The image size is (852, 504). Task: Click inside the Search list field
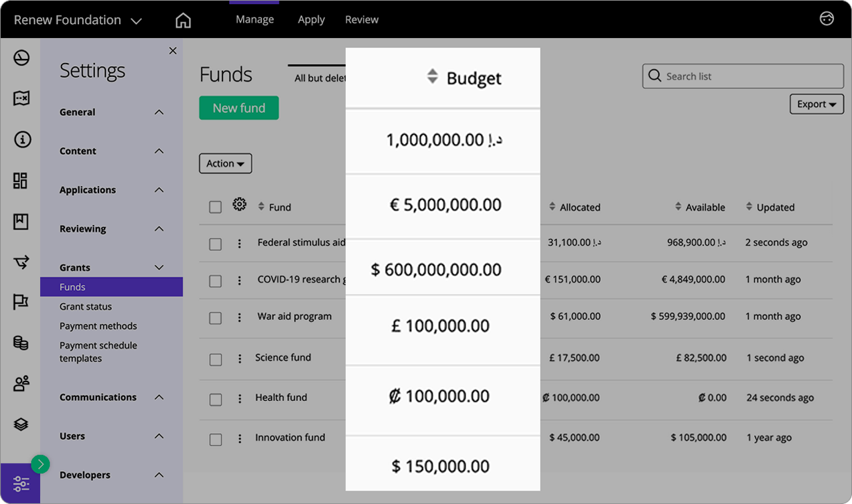click(742, 76)
